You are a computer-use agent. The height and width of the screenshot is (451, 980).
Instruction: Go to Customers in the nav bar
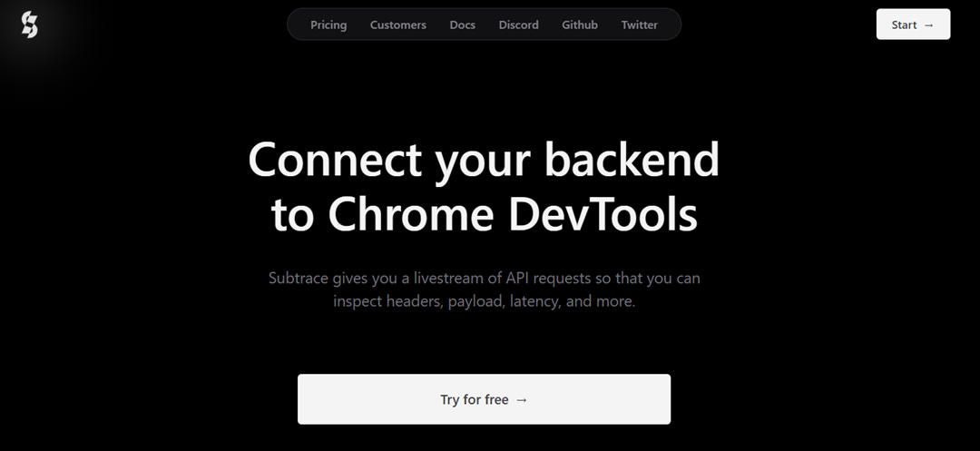398,25
